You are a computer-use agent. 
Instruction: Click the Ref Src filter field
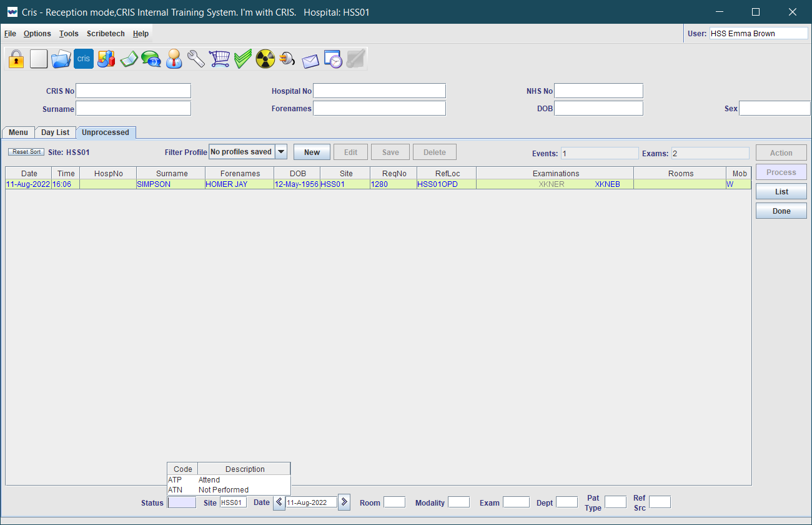(660, 502)
